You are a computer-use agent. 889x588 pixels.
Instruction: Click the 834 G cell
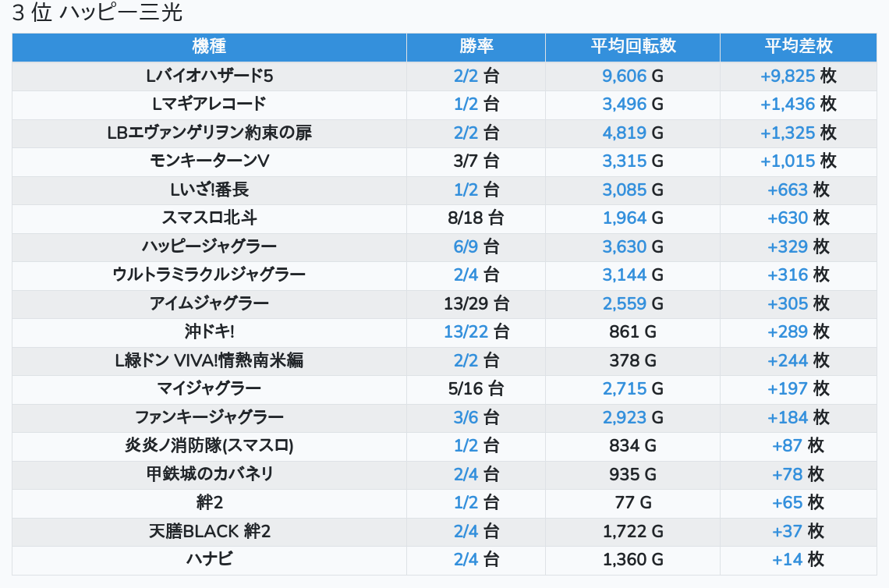coord(632,446)
